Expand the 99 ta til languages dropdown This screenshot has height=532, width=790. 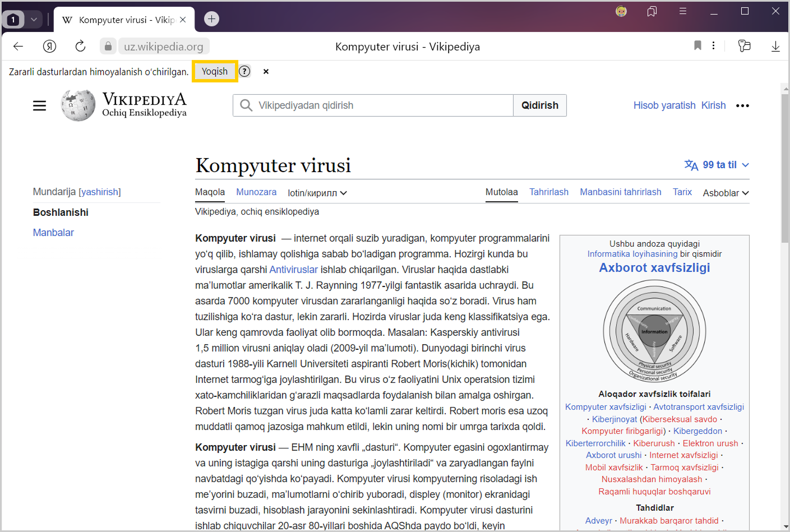tap(717, 165)
